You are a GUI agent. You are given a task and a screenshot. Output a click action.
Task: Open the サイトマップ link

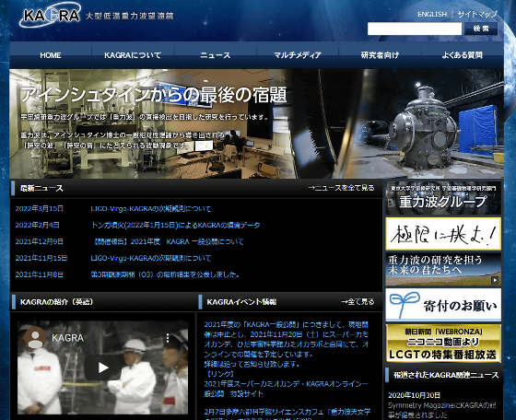click(477, 15)
